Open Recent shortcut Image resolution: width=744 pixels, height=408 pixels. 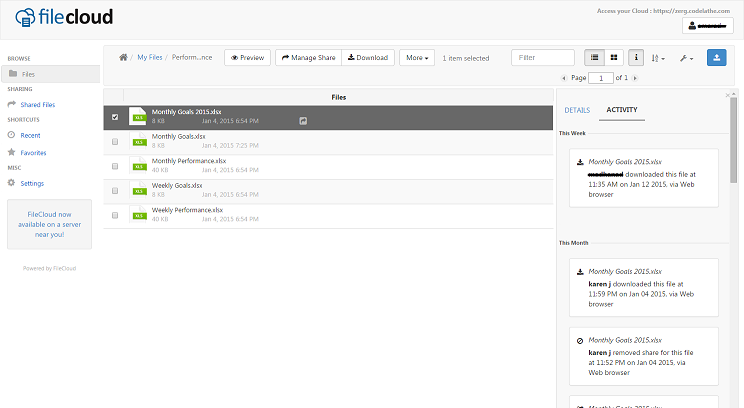[30, 136]
